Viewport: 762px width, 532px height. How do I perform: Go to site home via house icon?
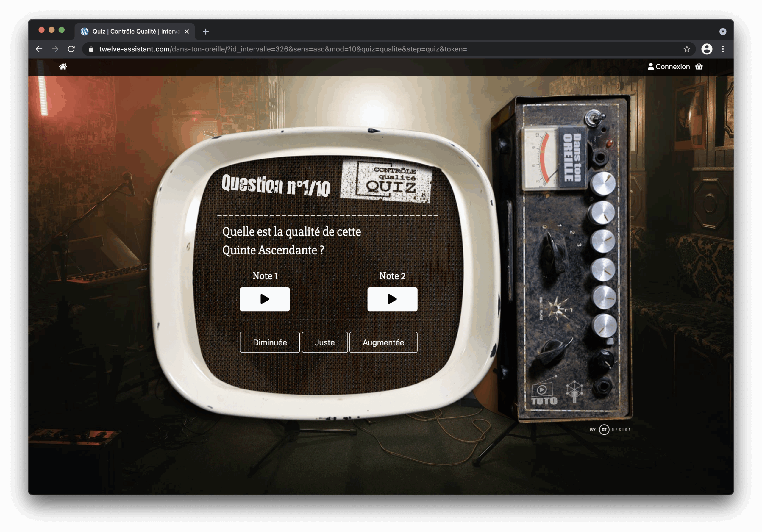63,67
